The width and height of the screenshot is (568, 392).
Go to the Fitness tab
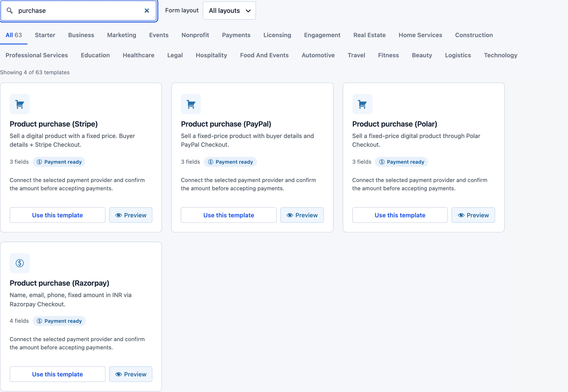click(388, 55)
